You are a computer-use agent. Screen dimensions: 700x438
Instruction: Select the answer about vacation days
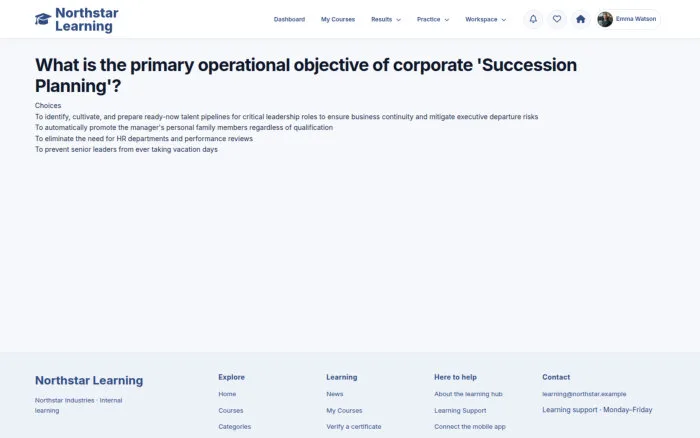(x=126, y=149)
